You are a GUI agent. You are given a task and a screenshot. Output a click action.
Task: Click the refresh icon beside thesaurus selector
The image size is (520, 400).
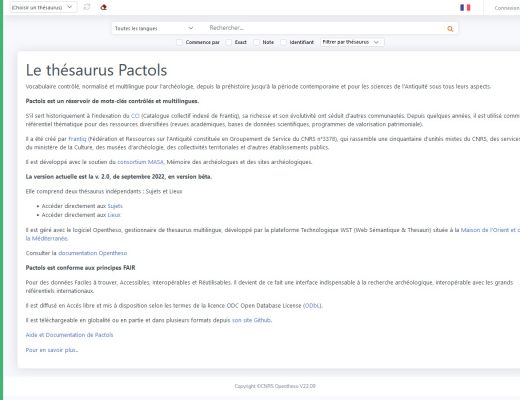[87, 7]
